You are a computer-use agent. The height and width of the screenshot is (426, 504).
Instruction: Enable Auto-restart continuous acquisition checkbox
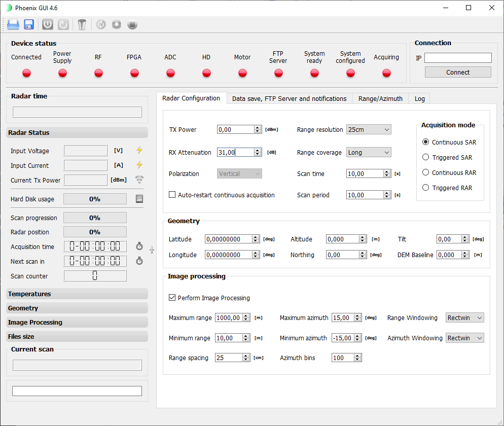tap(172, 195)
